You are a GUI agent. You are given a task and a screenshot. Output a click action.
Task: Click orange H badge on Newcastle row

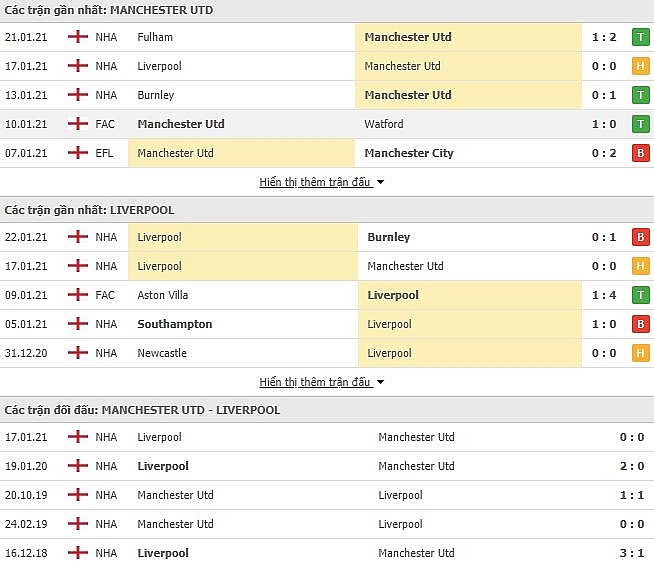(641, 353)
